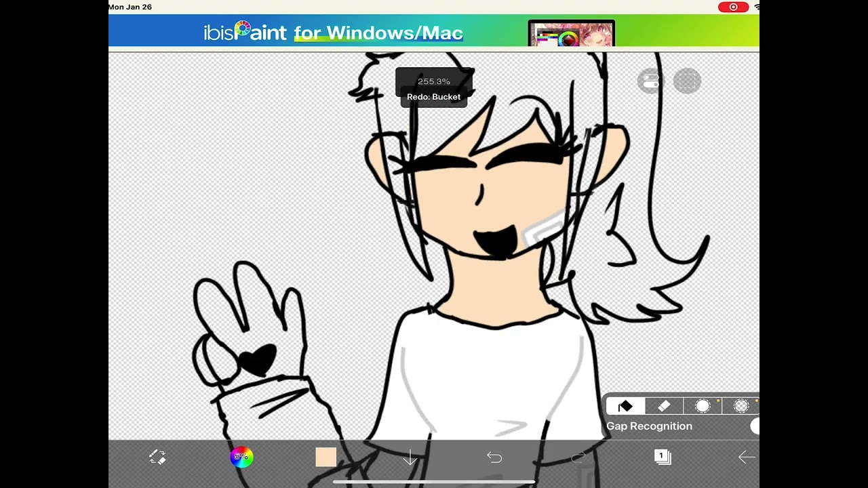Switch between brush and eraser tools

(157, 457)
